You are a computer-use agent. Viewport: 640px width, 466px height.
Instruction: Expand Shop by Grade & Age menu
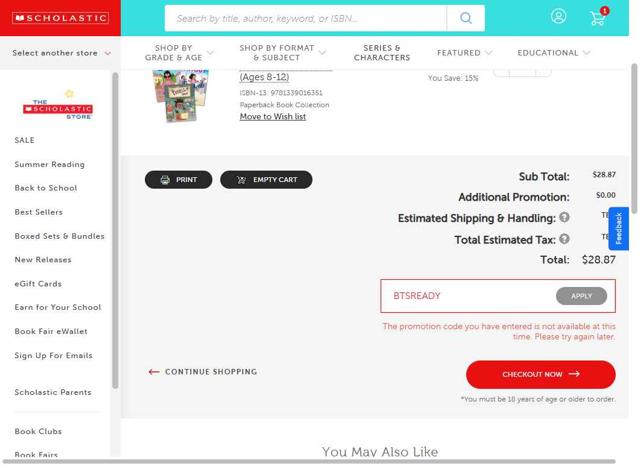[x=179, y=53]
